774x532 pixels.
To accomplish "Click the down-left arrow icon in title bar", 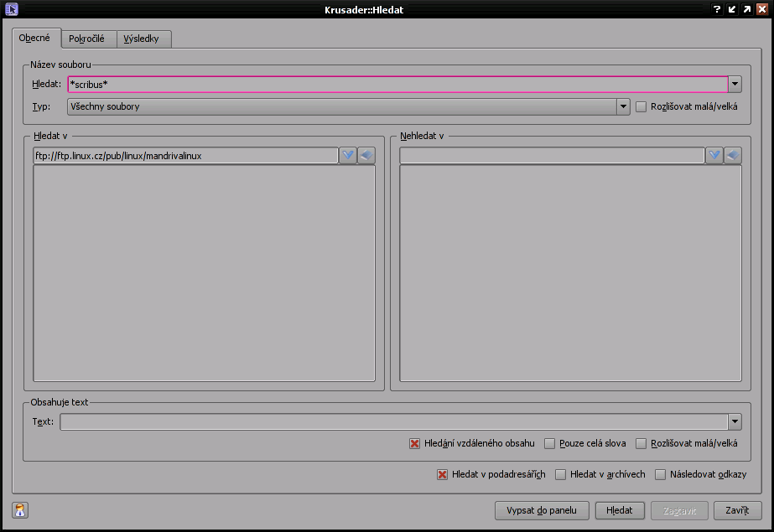I will click(x=731, y=9).
